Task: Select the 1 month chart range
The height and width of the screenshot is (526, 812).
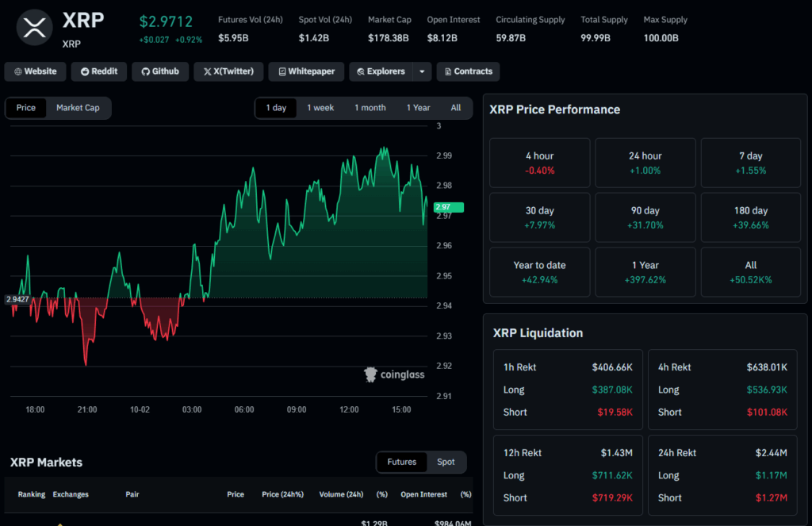Action: click(370, 108)
